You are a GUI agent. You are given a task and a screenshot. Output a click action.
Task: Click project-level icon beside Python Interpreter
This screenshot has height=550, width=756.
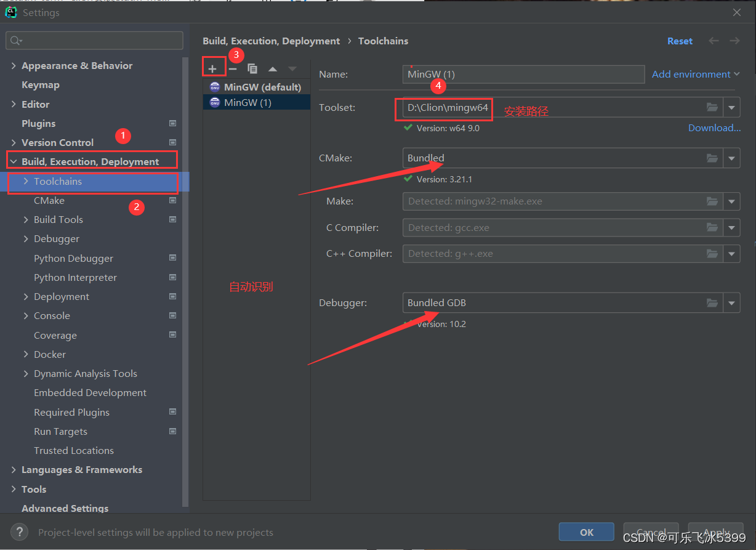[172, 277]
